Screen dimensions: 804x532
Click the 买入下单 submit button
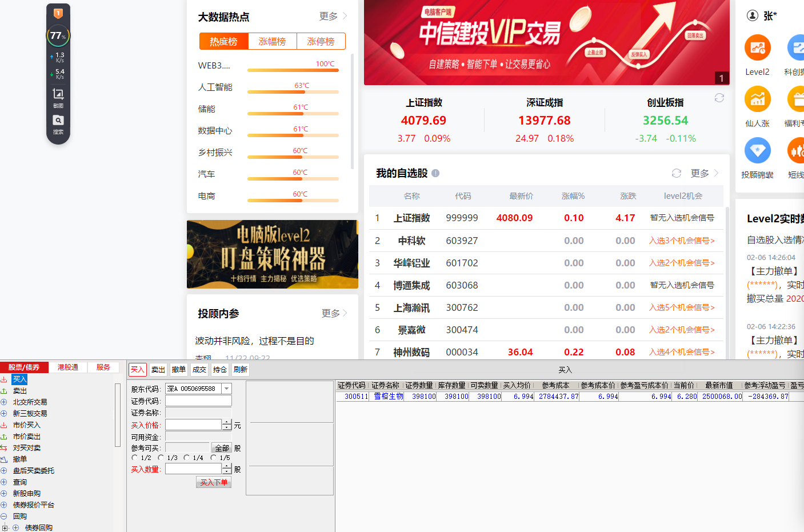coord(214,482)
